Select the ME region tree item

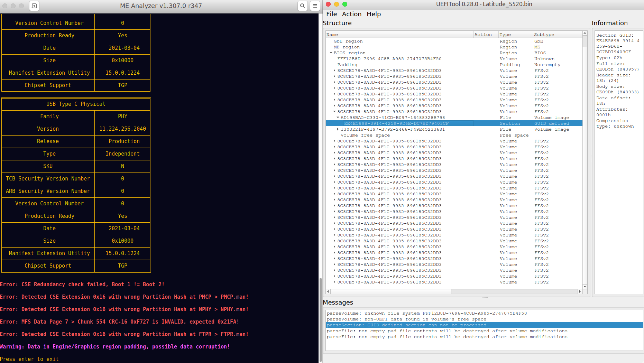[x=347, y=47]
